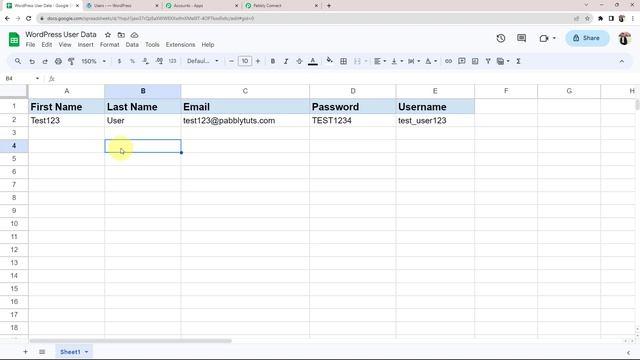Image resolution: width=640 pixels, height=360 pixels.
Task: Open the Sheet1 tab dropdown arrow
Action: pyautogui.click(x=87, y=352)
